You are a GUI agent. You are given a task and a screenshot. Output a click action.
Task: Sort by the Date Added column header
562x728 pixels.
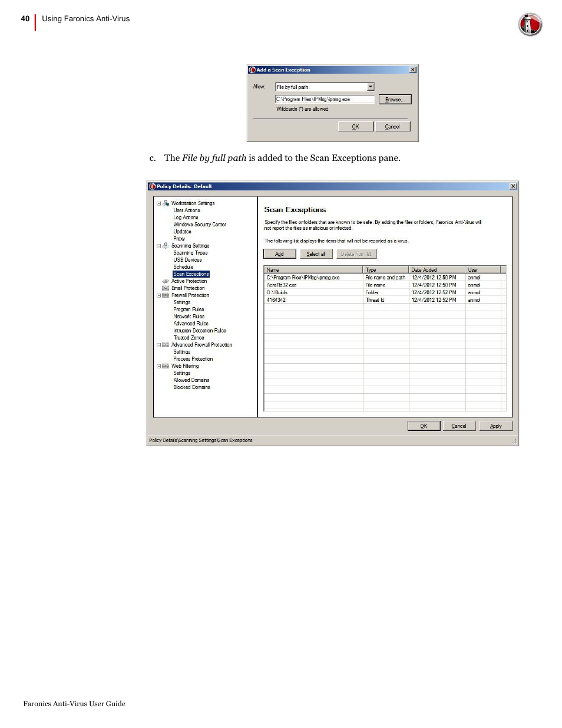pos(437,269)
